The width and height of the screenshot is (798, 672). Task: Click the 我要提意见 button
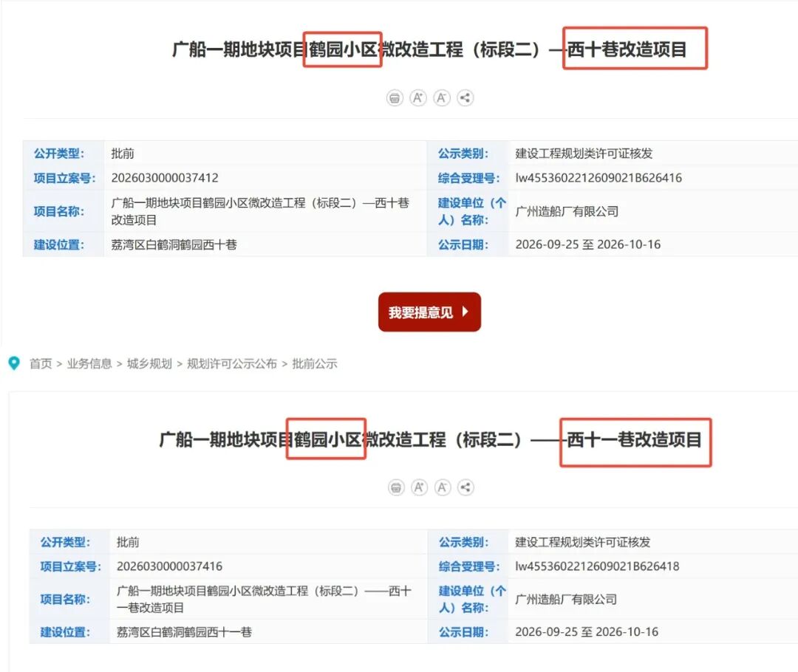tap(429, 312)
